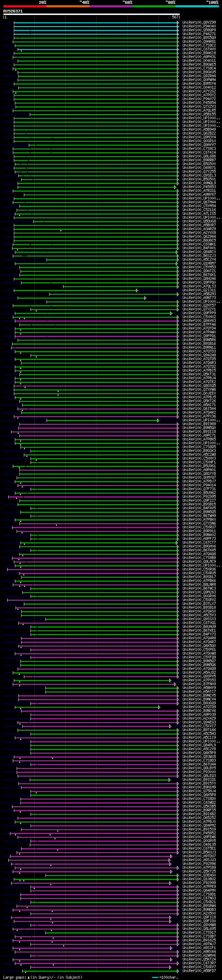This screenshot has height=980, width=222.
Task: Open hit UniRef100_P45853
Action: [x=199, y=187]
